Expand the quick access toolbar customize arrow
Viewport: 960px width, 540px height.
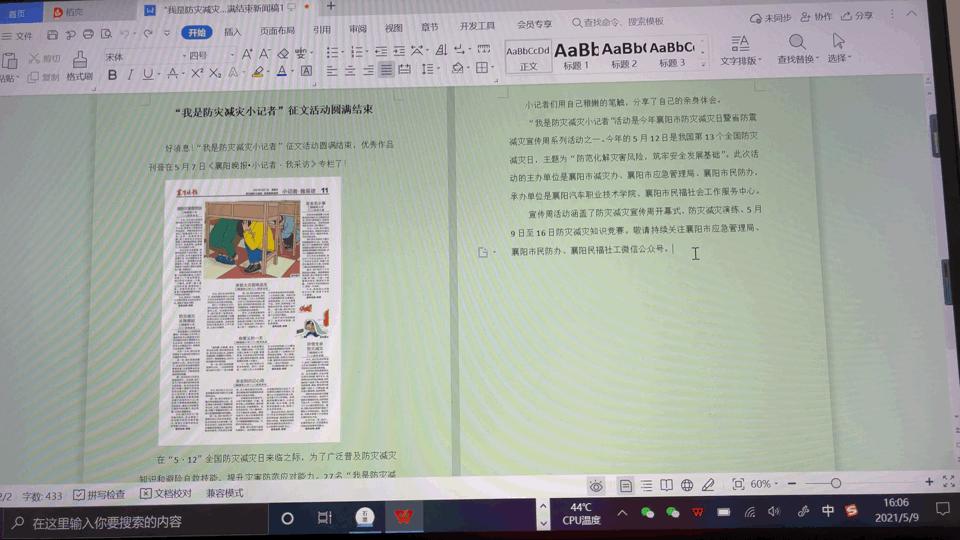point(167,33)
